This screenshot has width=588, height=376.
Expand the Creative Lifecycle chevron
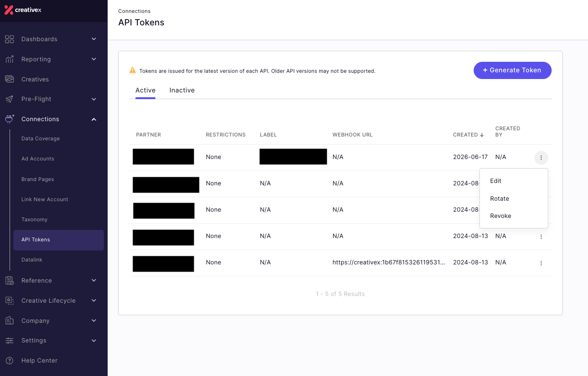(94, 301)
